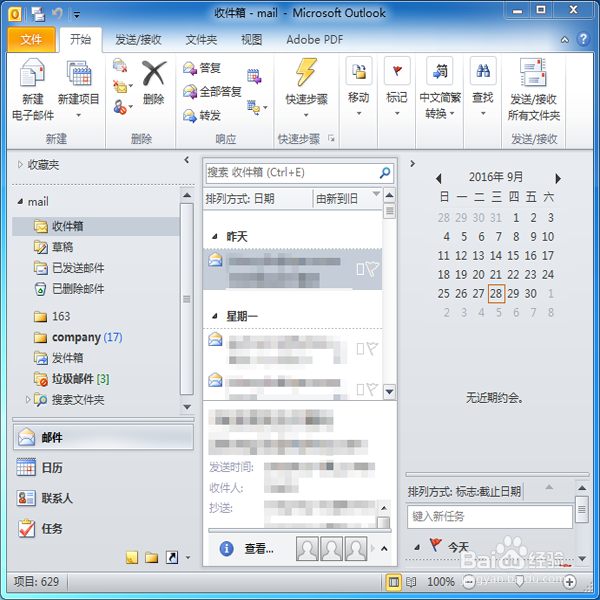600x600 pixels.
Task: Switch to the Adobe PDF tab
Action: 315,39
